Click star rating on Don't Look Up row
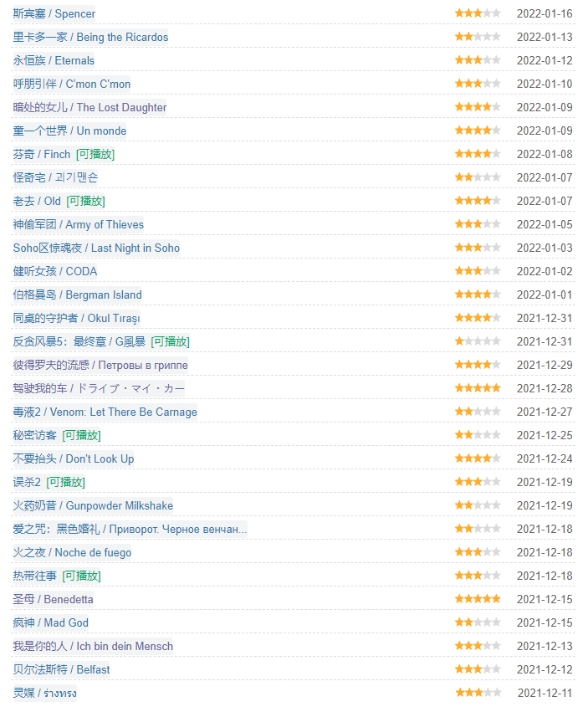Image resolution: width=588 pixels, height=712 pixels. tap(478, 458)
